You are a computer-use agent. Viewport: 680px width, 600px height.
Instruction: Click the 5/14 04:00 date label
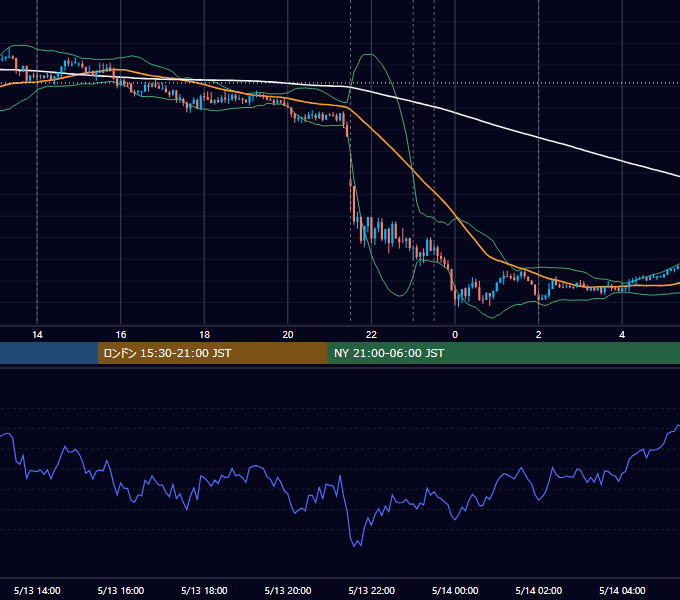pos(622,590)
